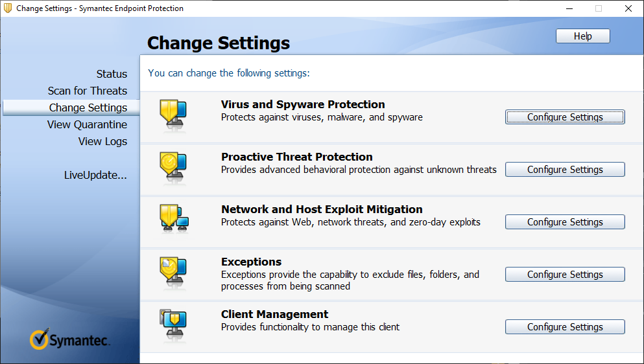Click the Proactive Threat Protection icon

click(173, 165)
